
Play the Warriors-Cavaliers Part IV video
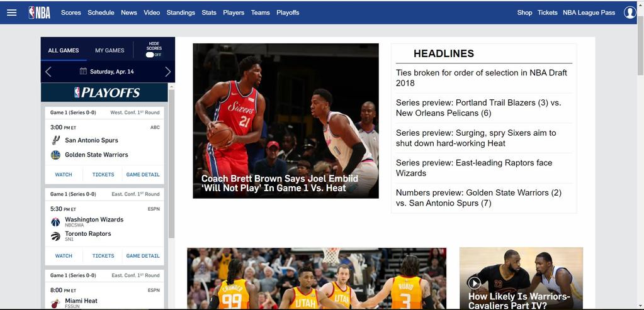click(474, 283)
